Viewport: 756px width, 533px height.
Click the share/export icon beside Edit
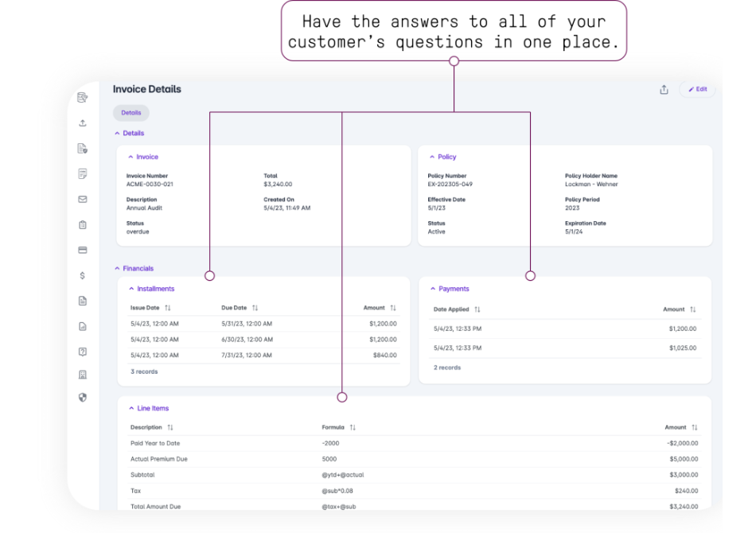point(664,89)
